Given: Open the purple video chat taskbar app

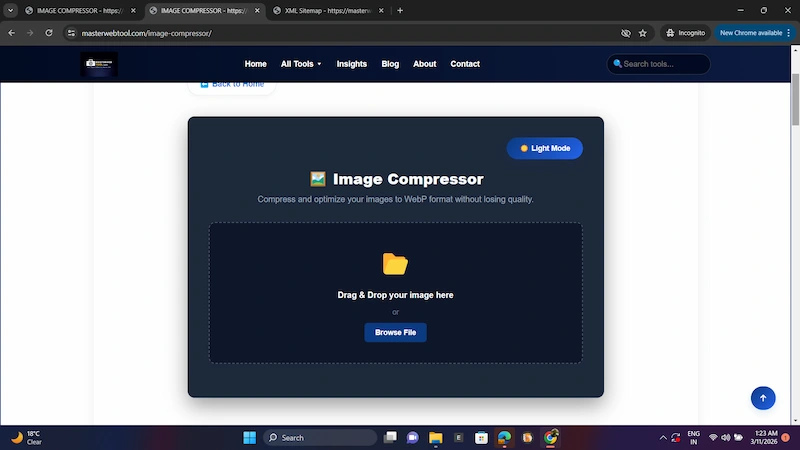Looking at the screenshot, I should (413, 437).
